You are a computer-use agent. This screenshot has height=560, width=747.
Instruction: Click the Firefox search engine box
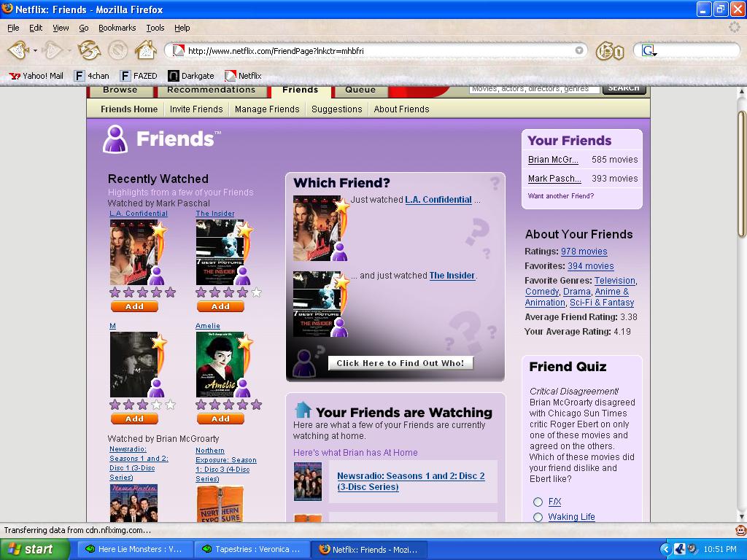[686, 50]
